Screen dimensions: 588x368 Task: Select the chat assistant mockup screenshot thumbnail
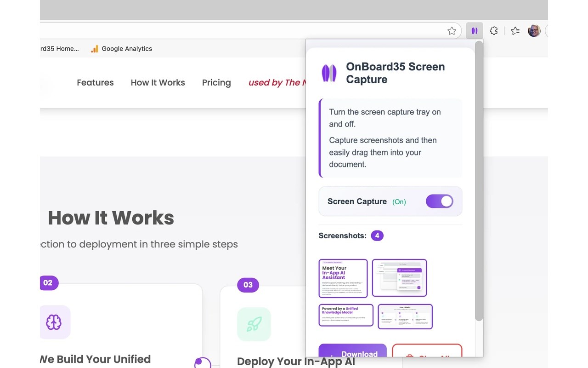coord(399,278)
